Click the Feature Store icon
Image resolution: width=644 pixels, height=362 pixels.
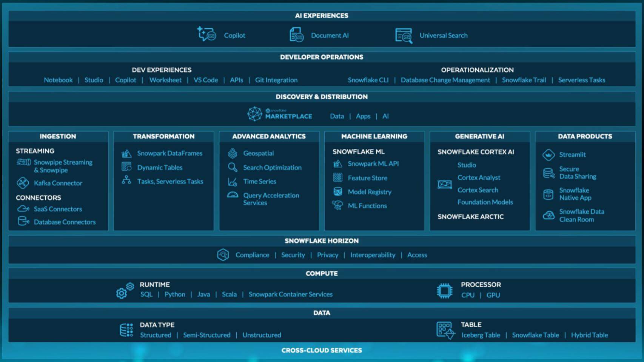[337, 178]
